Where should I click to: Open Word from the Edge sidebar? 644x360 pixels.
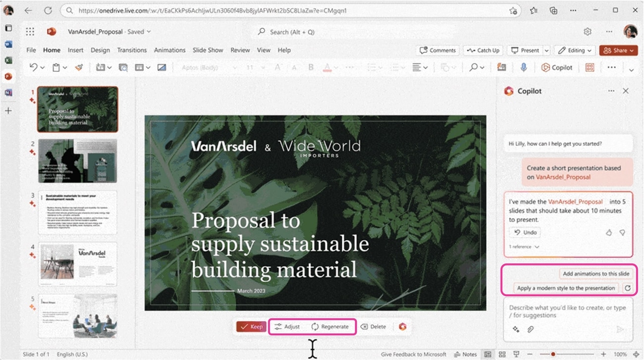click(8, 44)
